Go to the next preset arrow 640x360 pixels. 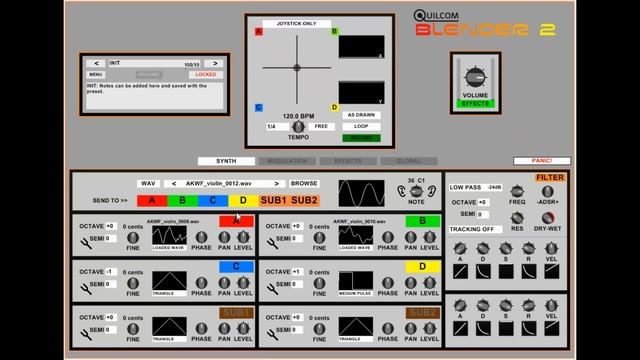tap(215, 63)
